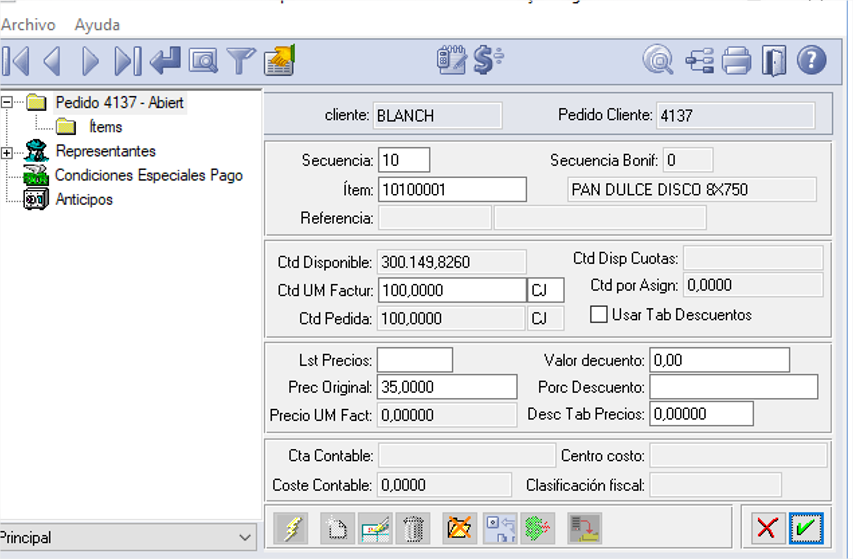
Task: Click the green dollar sign bottom icon
Action: 537,527
